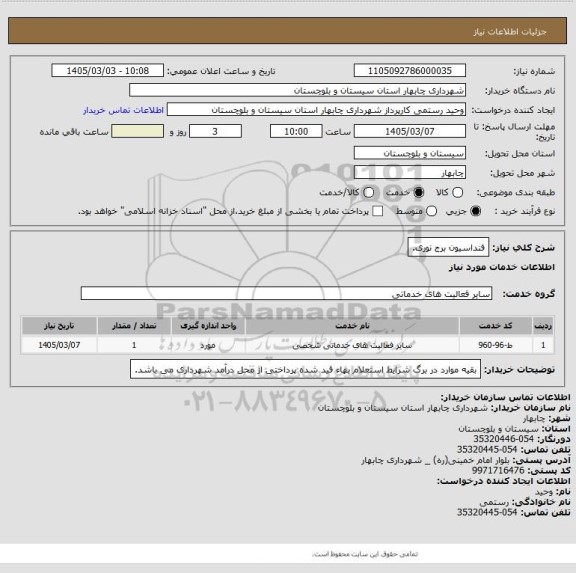
Task: Click the واحد اندازه گیری column header
Action: pyautogui.click(x=208, y=326)
